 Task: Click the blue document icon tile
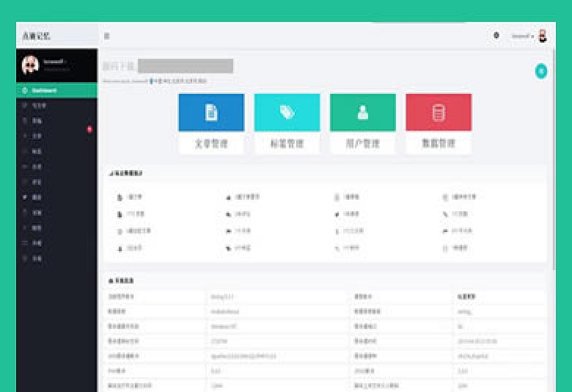pos(211,112)
